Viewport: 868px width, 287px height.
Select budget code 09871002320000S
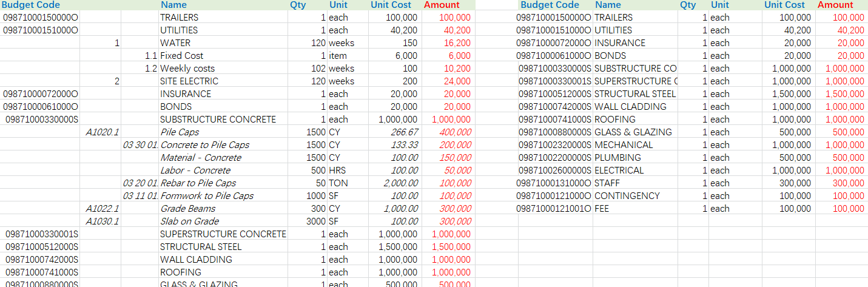555,145
